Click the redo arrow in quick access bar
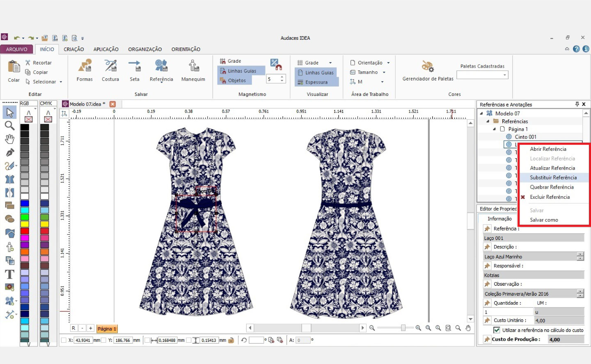The height and width of the screenshot is (364, 591). (31, 38)
